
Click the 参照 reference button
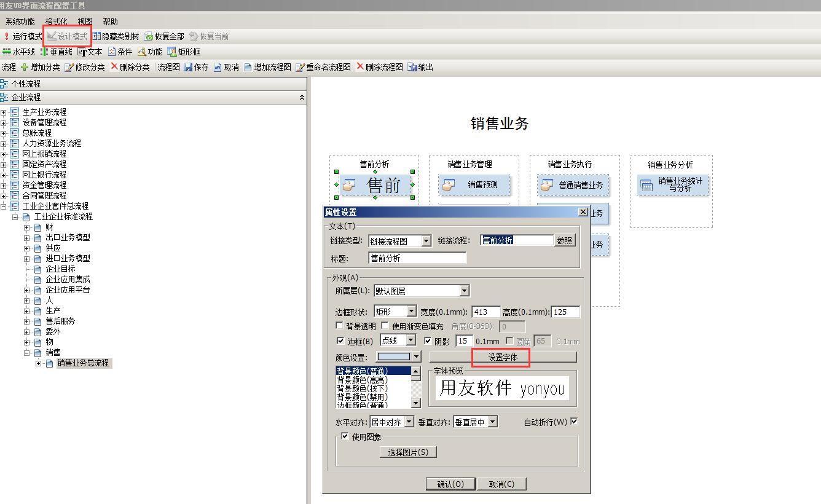(x=565, y=240)
